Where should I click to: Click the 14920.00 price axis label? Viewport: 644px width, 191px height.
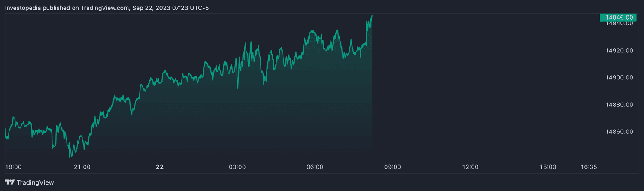point(619,51)
